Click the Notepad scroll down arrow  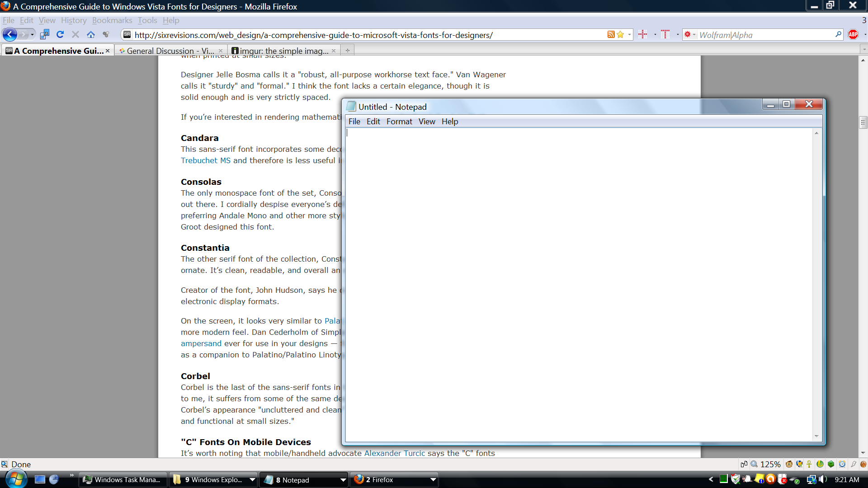tap(816, 436)
